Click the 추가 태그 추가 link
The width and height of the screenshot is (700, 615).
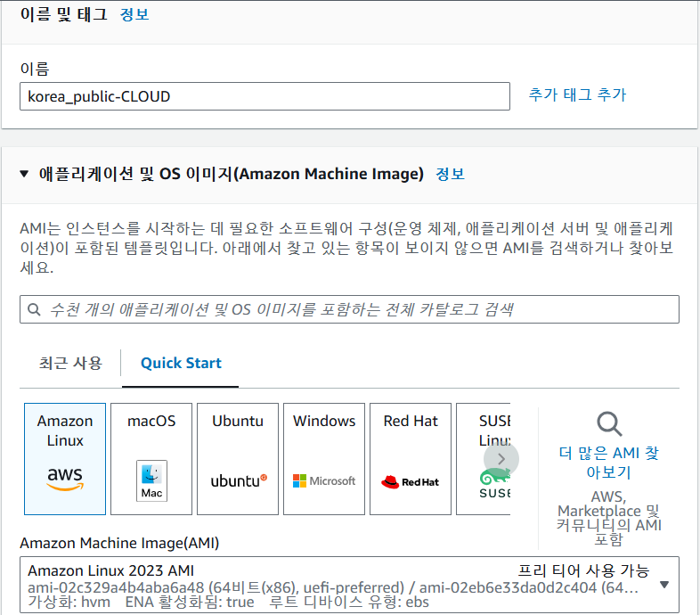click(x=577, y=94)
